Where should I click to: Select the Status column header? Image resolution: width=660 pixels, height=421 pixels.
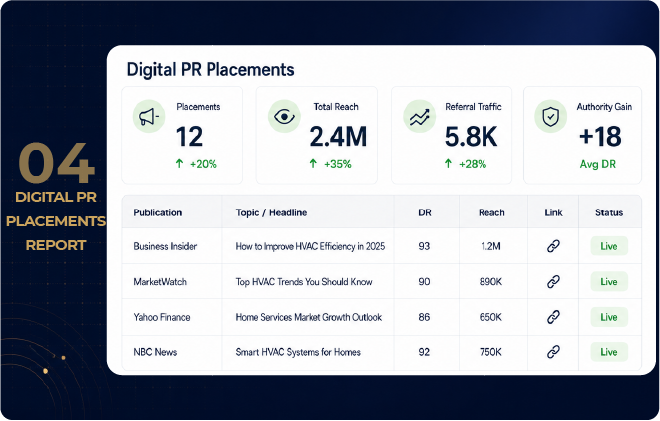[609, 212]
